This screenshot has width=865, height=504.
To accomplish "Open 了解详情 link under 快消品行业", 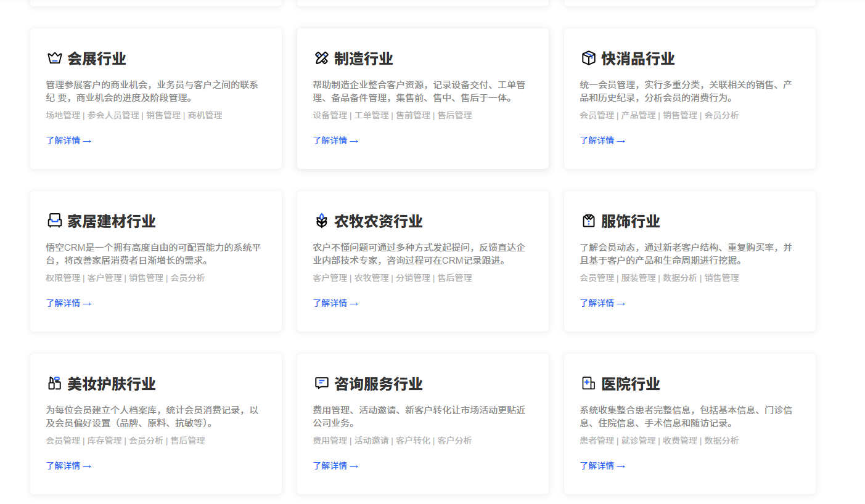I will pos(603,140).
